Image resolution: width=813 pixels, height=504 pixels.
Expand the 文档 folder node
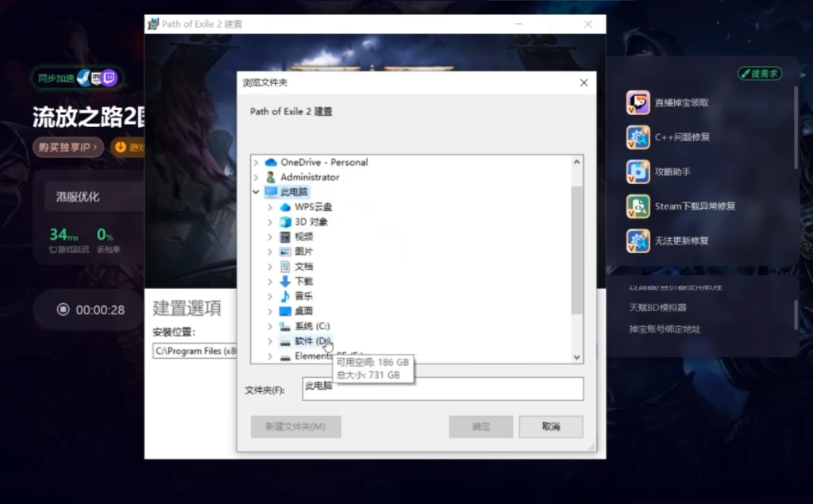click(270, 267)
